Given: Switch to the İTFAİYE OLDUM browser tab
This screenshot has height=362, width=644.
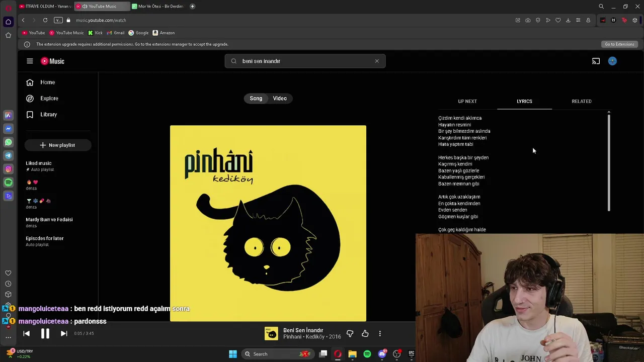Looking at the screenshot, I should click(x=45, y=6).
